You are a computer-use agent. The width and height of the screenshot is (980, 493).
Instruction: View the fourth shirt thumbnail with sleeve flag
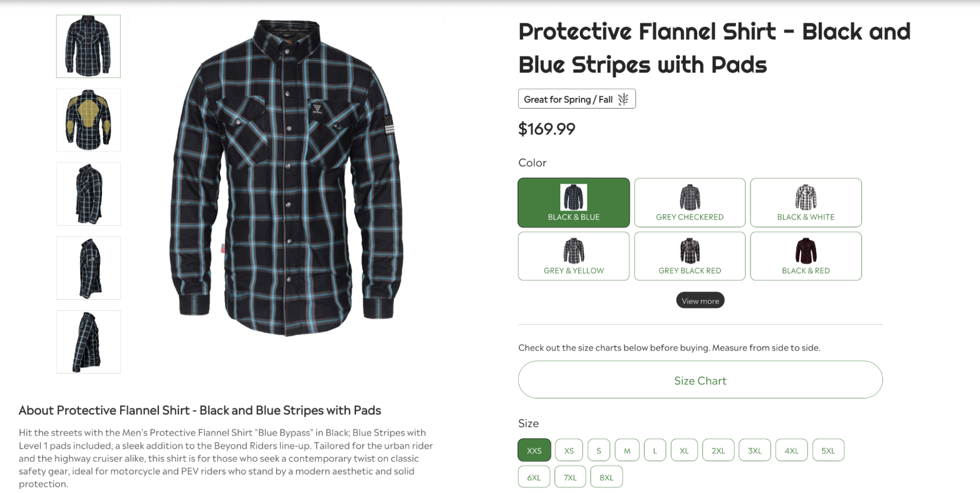(88, 268)
